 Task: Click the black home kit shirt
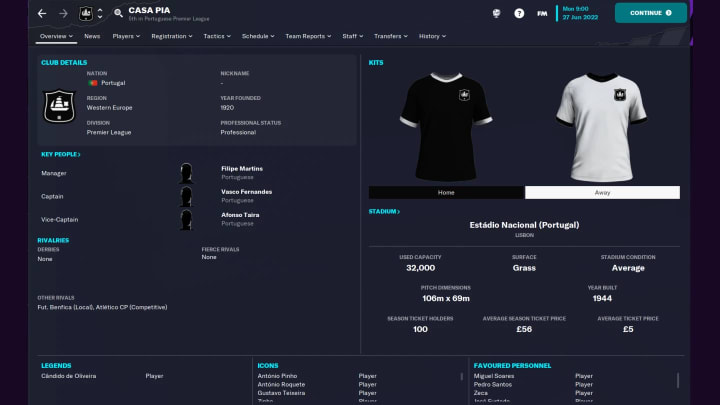coord(446,127)
